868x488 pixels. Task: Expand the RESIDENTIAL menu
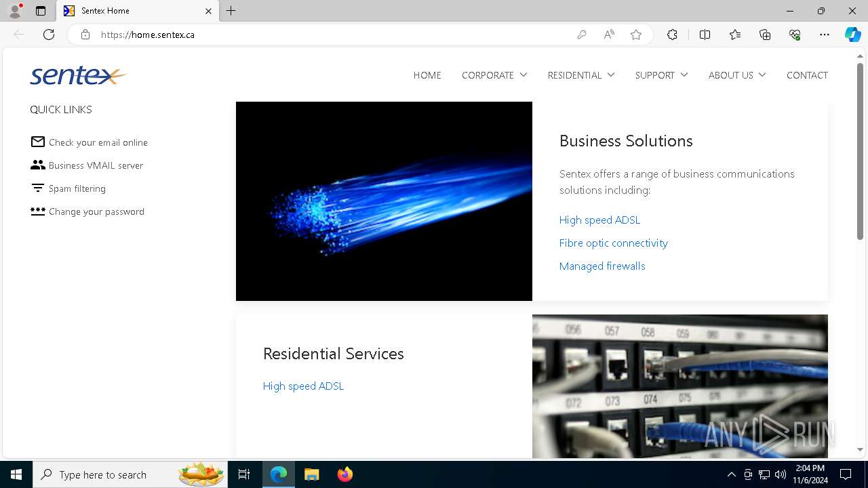(x=581, y=75)
